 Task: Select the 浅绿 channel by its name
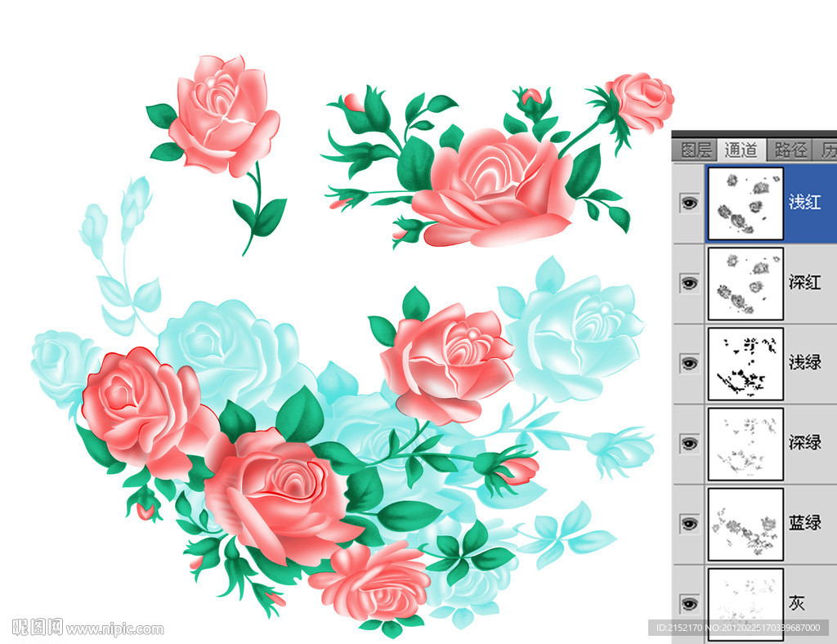[x=805, y=363]
